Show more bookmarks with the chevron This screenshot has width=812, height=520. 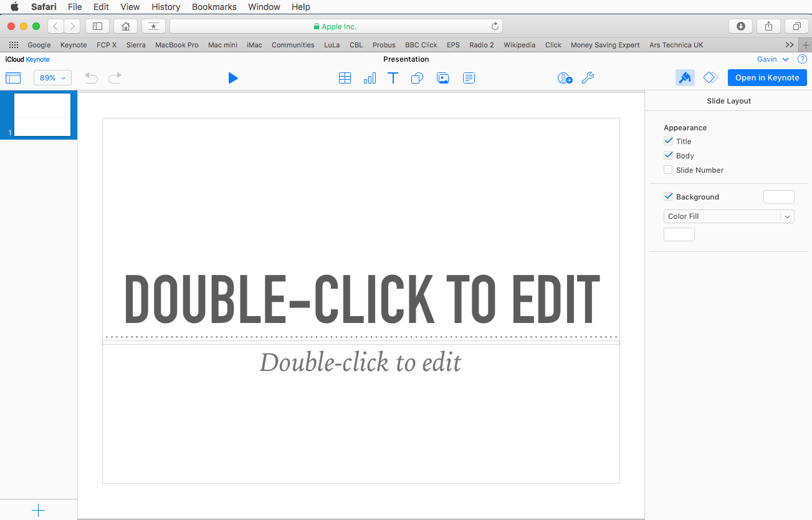(x=790, y=45)
